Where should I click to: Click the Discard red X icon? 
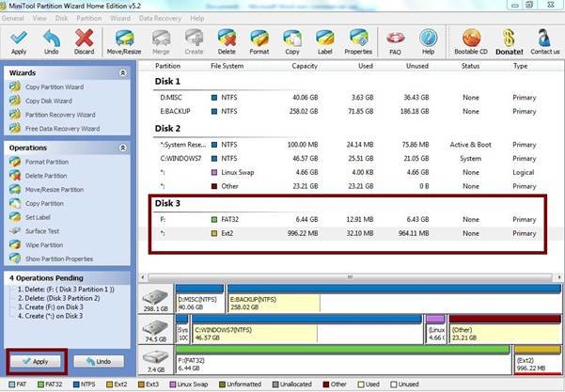click(84, 42)
